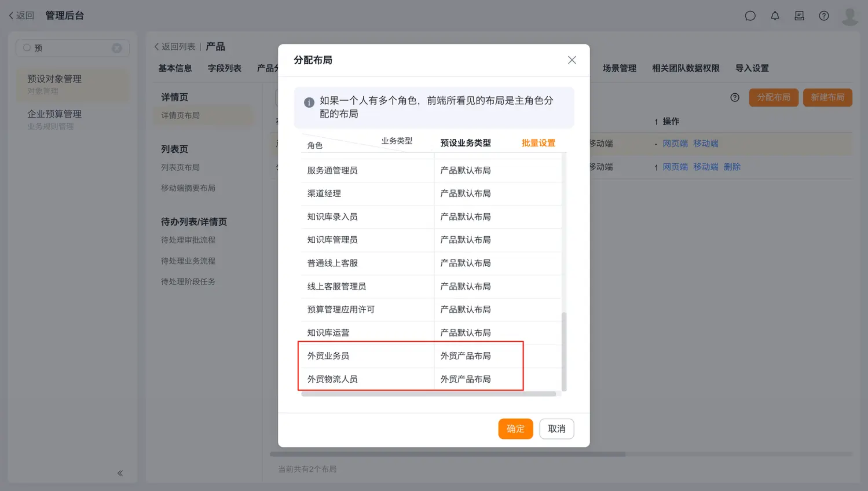Clear the search field with the x icon
This screenshot has height=491, width=868.
117,48
